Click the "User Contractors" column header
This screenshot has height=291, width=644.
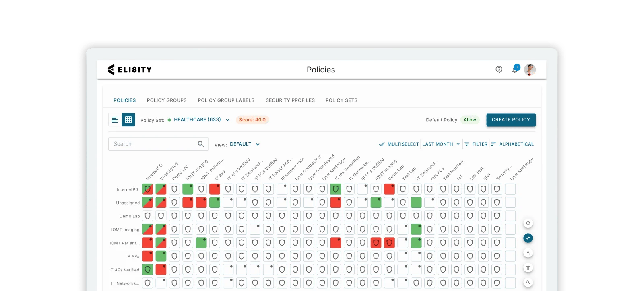coord(309,167)
